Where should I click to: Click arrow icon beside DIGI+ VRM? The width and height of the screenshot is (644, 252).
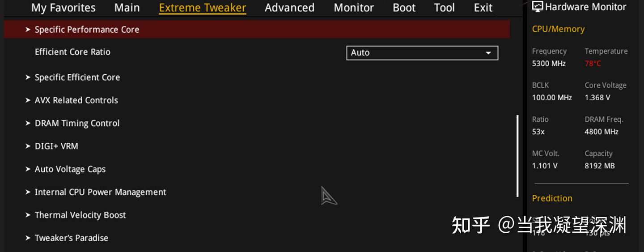pyautogui.click(x=28, y=146)
